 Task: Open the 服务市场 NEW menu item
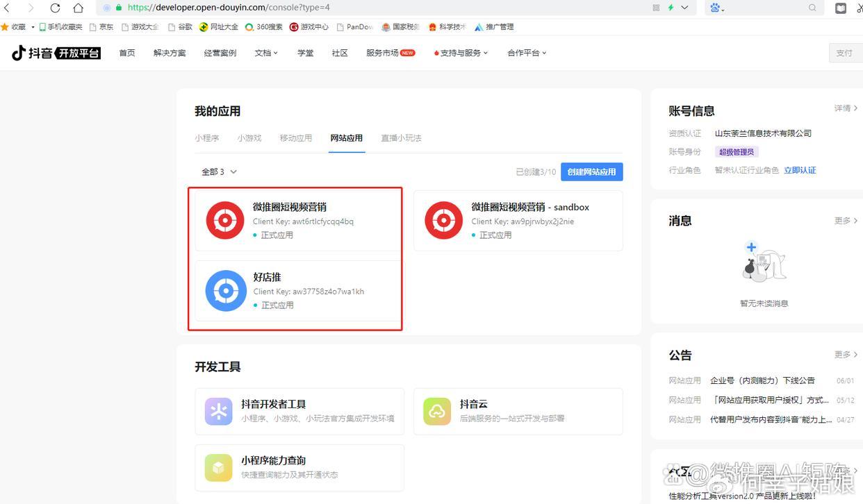coord(391,53)
